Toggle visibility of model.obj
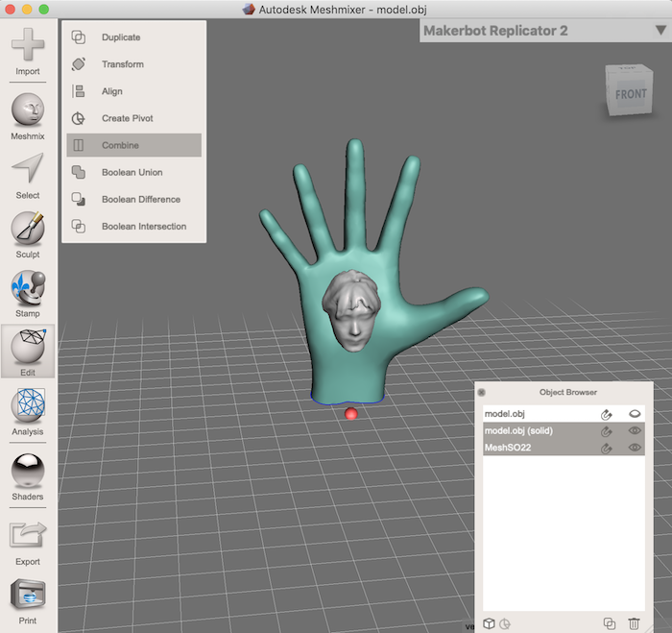The width and height of the screenshot is (672, 633). tap(635, 414)
